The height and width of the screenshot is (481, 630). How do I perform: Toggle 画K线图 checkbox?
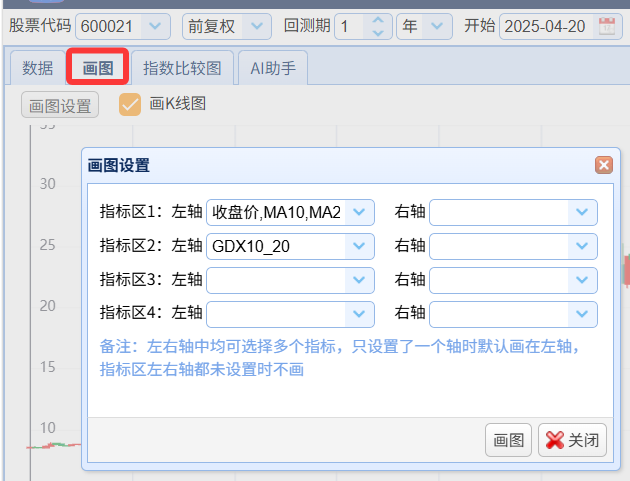(130, 104)
